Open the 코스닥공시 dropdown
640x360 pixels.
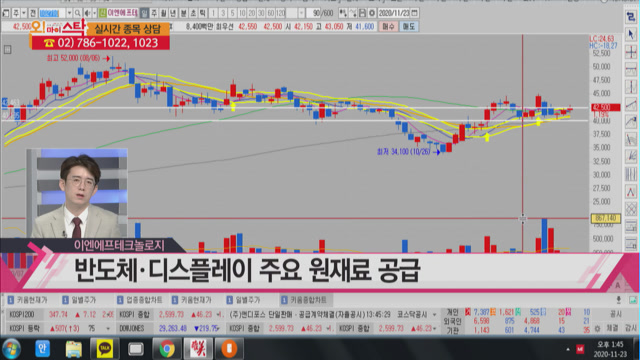[x=434, y=315]
